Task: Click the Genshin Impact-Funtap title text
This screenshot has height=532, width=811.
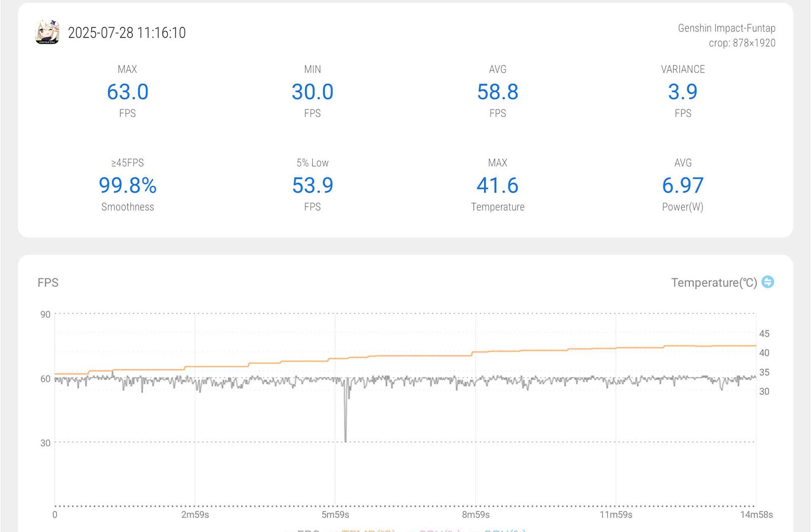Action: [x=726, y=28]
